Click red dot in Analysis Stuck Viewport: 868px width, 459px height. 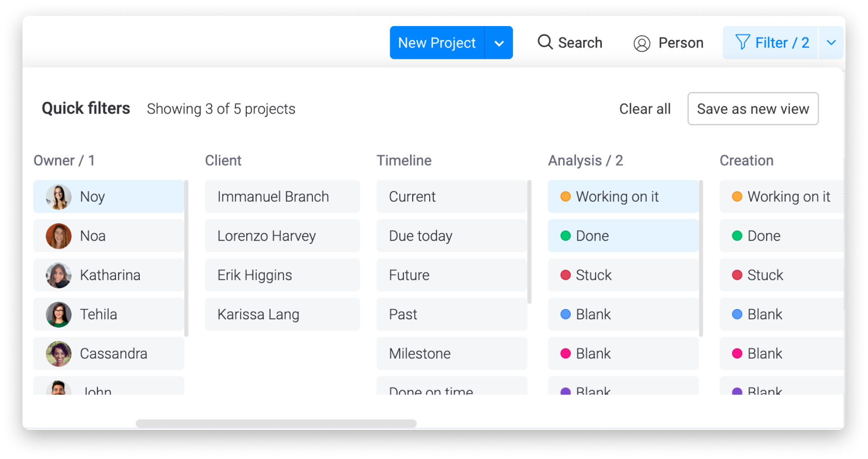click(x=565, y=275)
